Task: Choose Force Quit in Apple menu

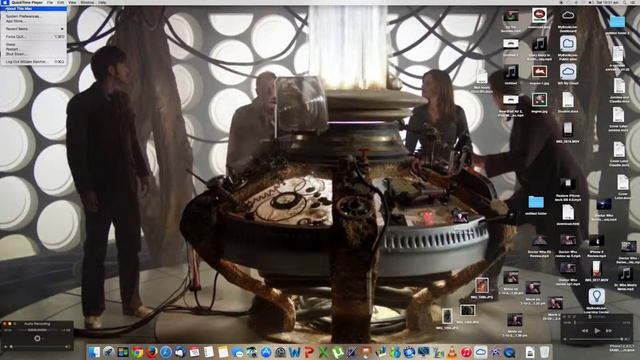Action: [33, 37]
